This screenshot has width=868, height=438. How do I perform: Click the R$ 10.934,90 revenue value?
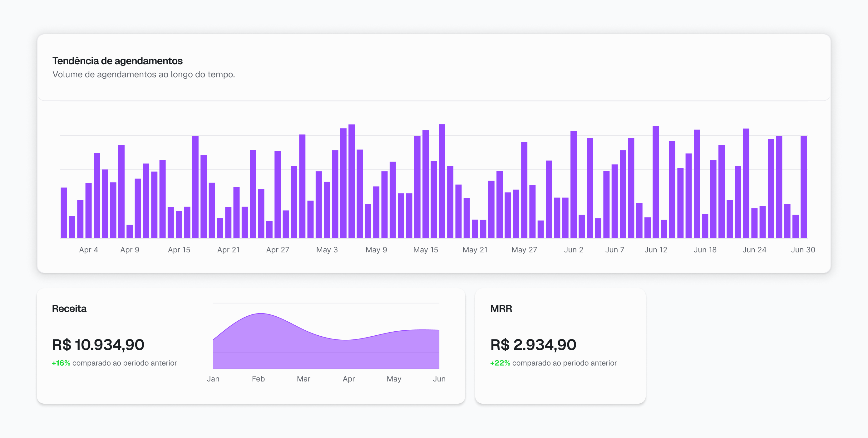(x=98, y=345)
